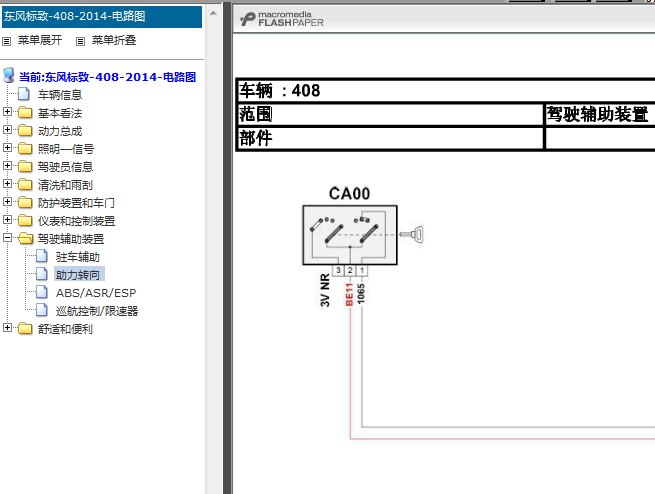Click the 菜单折叠 collapse-all button

114,40
